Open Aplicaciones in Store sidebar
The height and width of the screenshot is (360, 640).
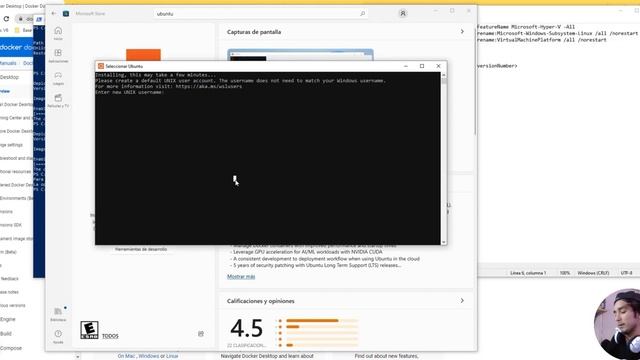pyautogui.click(x=58, y=56)
